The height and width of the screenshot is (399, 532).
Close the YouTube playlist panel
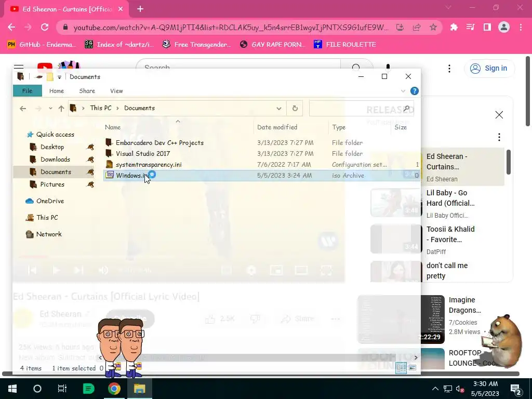point(499,115)
